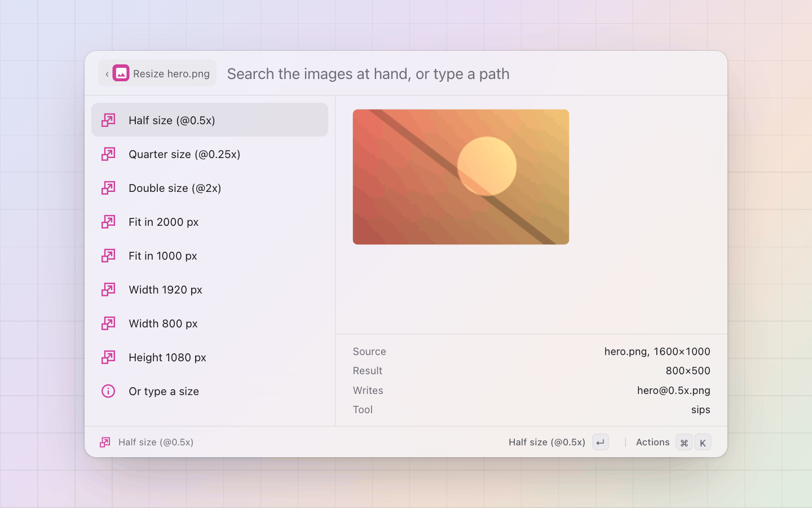812x508 pixels.
Task: Click the Resize hero.png label
Action: coord(171,74)
